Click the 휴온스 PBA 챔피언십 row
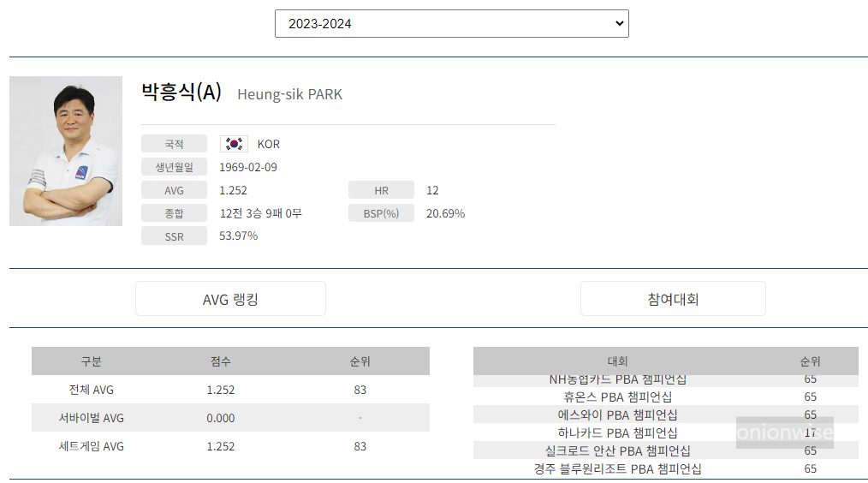 click(665, 397)
